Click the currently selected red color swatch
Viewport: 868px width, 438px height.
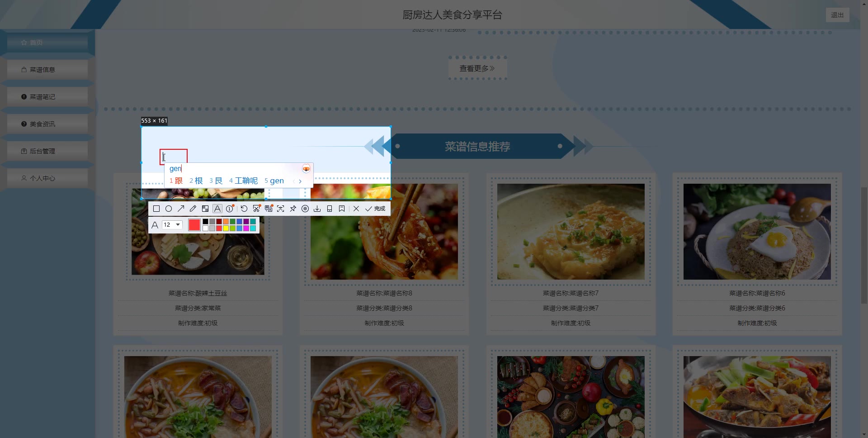(194, 225)
